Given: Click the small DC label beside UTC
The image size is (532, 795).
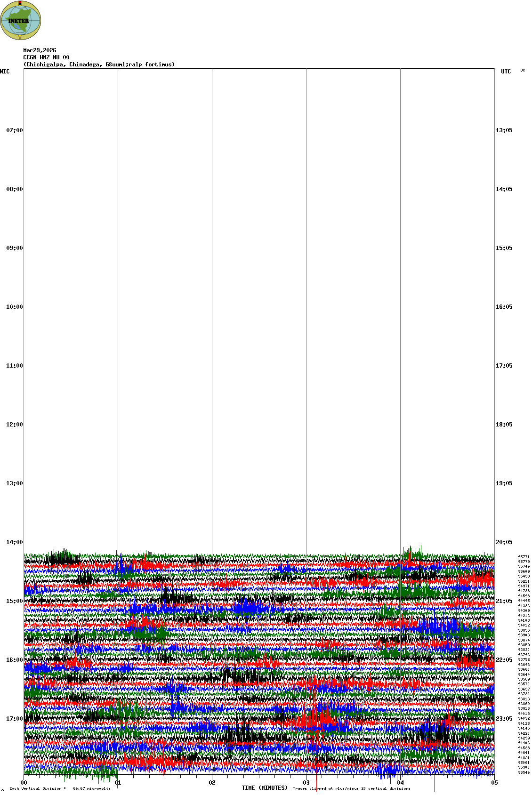Looking at the screenshot, I should (523, 70).
